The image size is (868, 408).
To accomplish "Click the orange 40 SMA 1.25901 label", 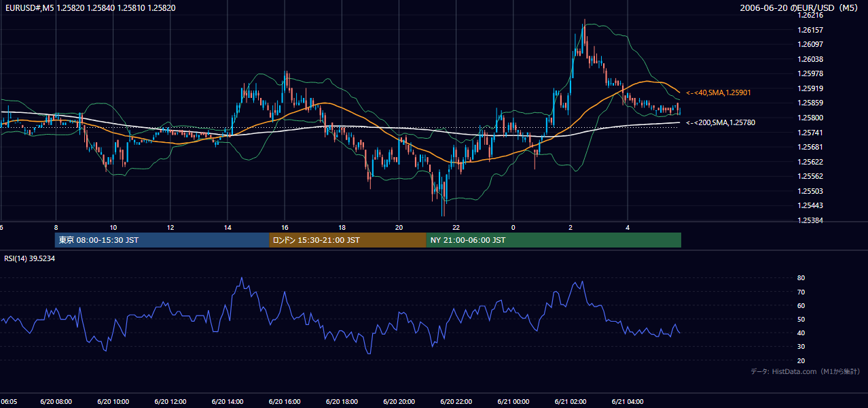I will 718,92.
